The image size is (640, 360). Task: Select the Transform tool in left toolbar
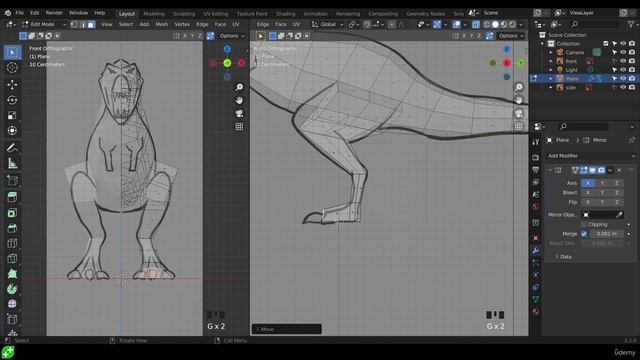pos(12,131)
